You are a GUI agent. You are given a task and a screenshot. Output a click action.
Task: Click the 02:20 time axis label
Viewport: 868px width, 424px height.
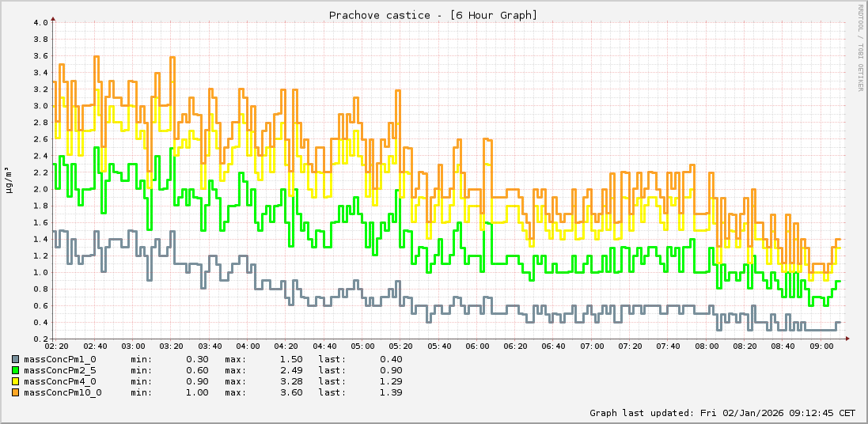[x=56, y=346]
